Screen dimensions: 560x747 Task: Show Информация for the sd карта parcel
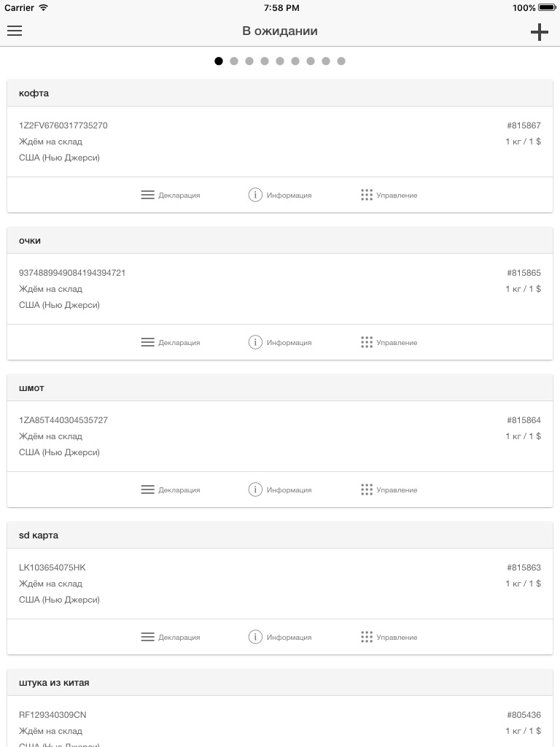[x=280, y=638]
